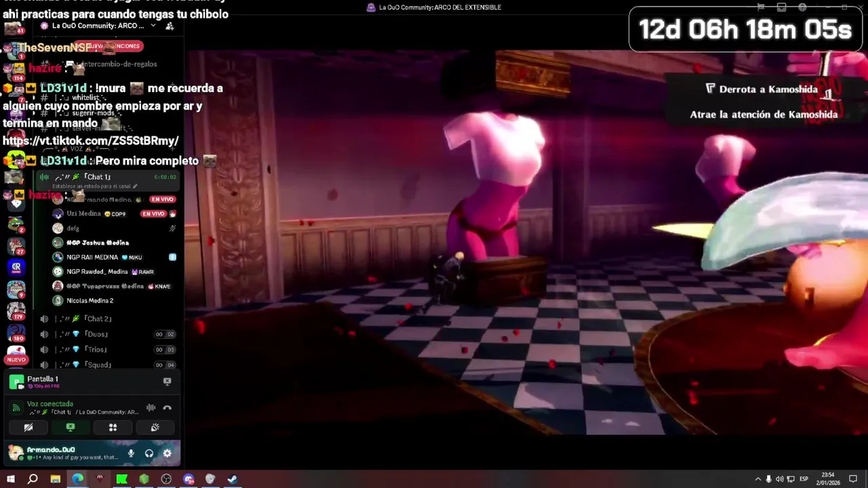Image resolution: width=868 pixels, height=488 pixels.
Task: Mute microphone in user panel
Action: 131,453
